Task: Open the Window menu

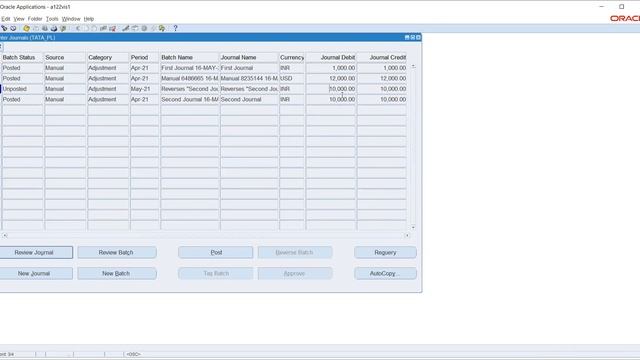Action: click(71, 19)
